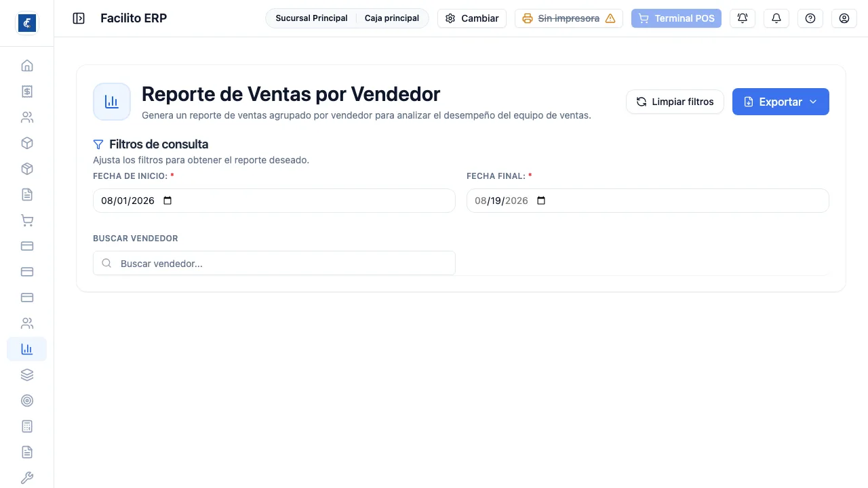Screen dimensions: 868x488
Task: Expand the Exportar dropdown
Action: pos(781,102)
